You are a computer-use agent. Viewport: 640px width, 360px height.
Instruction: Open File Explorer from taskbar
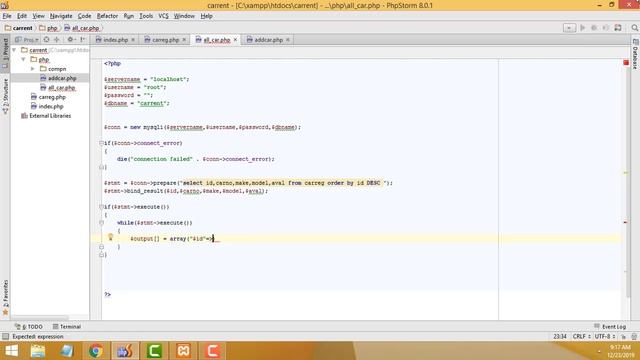(x=38, y=351)
